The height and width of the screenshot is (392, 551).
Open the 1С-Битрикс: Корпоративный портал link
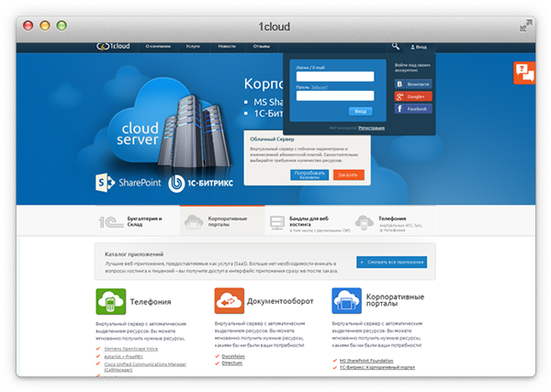click(377, 367)
